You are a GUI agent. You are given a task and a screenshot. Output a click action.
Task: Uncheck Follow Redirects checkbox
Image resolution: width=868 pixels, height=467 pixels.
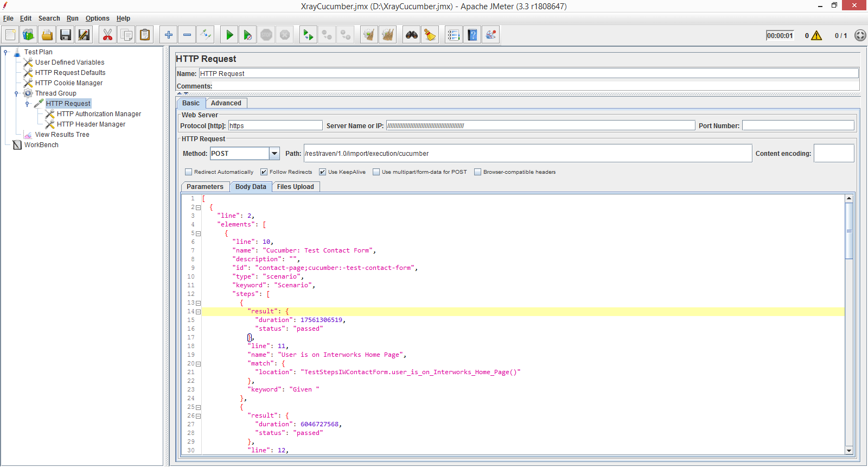pyautogui.click(x=264, y=172)
